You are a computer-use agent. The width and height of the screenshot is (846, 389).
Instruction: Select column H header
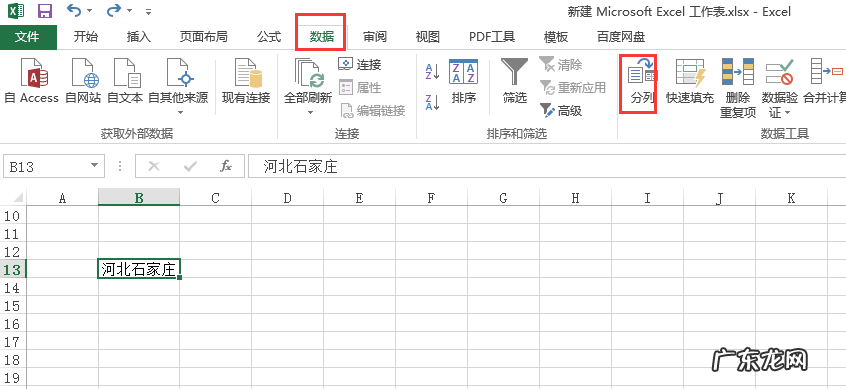point(575,198)
